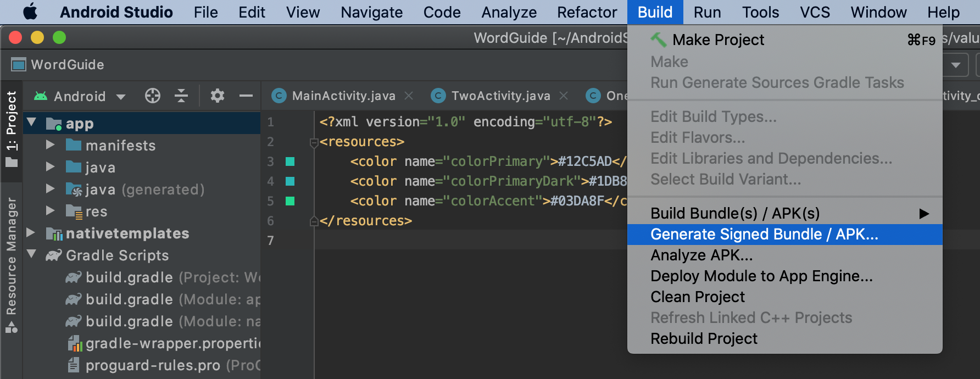Open the Help menu
The width and height of the screenshot is (980, 379).
point(943,12)
